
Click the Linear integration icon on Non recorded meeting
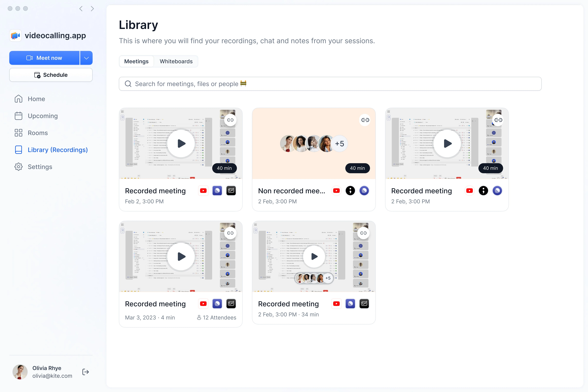(x=364, y=190)
